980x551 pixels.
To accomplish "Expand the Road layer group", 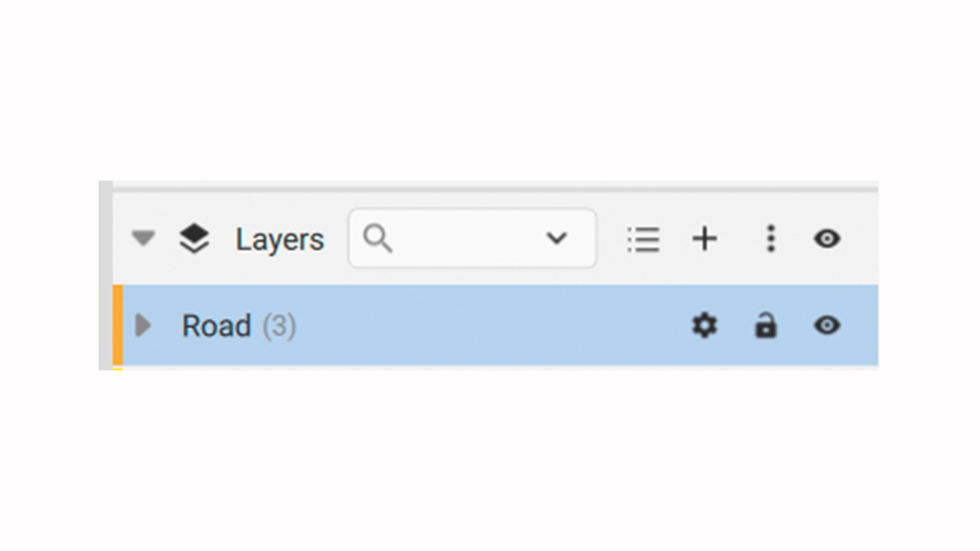I will 143,325.
